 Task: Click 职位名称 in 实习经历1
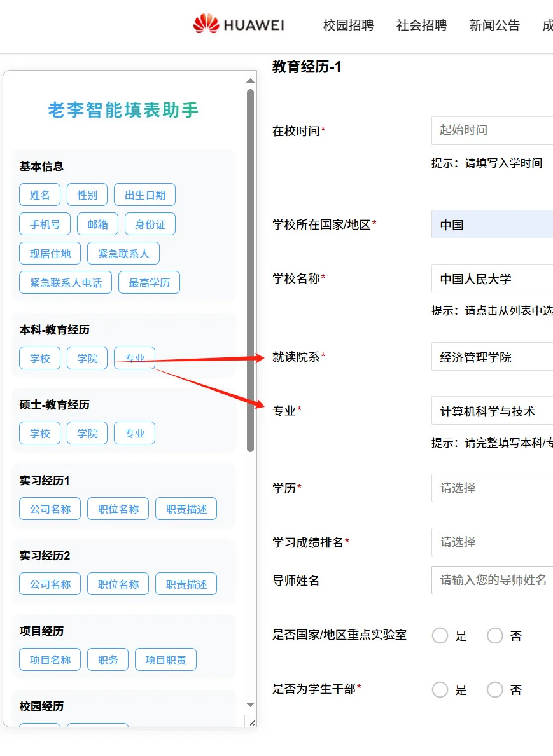coord(118,509)
